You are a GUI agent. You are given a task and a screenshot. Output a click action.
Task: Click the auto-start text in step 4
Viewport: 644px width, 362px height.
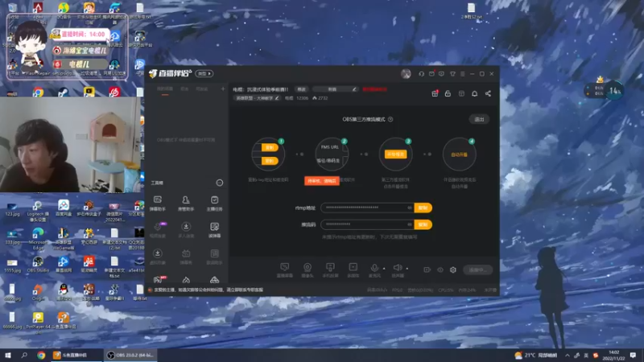[x=459, y=154]
